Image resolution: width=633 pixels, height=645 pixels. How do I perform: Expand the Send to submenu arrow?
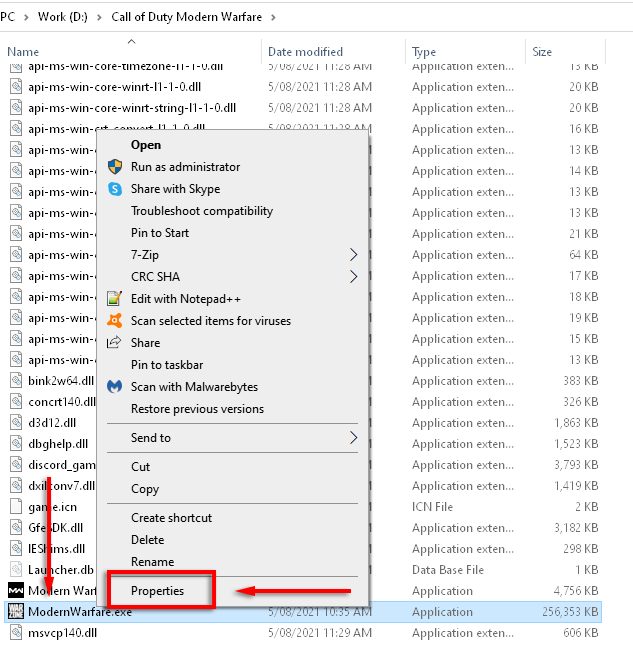click(x=353, y=438)
